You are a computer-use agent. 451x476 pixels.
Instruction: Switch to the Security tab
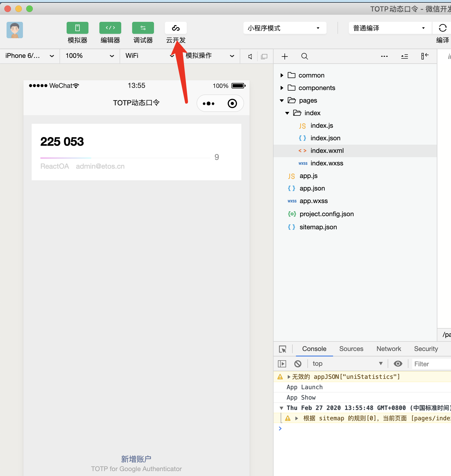point(426,349)
